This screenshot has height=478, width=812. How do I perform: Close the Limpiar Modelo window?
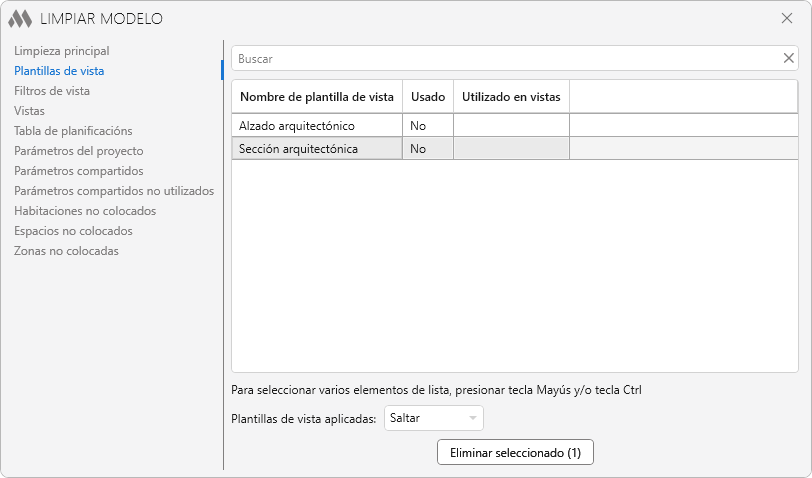point(786,18)
